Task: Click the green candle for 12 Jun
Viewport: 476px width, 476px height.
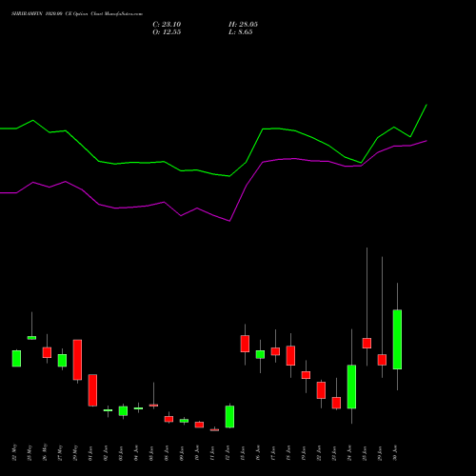Action: (229, 417)
